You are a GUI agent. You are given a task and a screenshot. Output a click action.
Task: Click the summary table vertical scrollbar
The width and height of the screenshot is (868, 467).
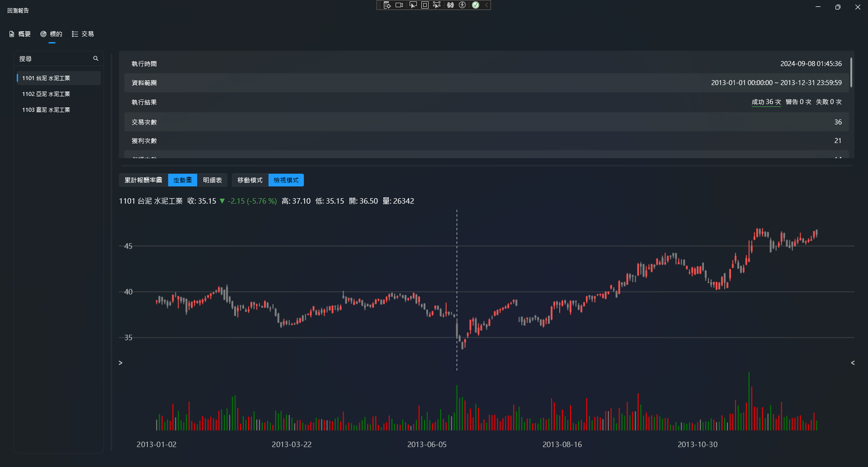pos(851,73)
